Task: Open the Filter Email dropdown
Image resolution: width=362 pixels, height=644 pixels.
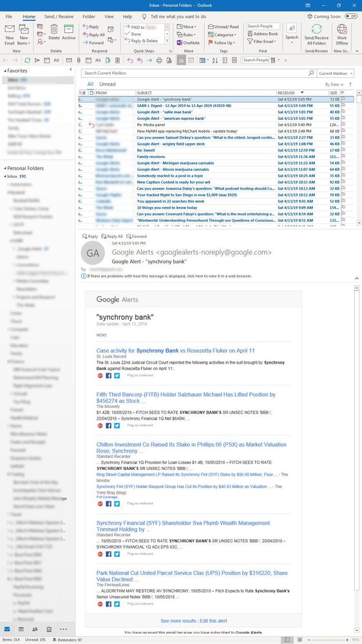Action: 262,41
